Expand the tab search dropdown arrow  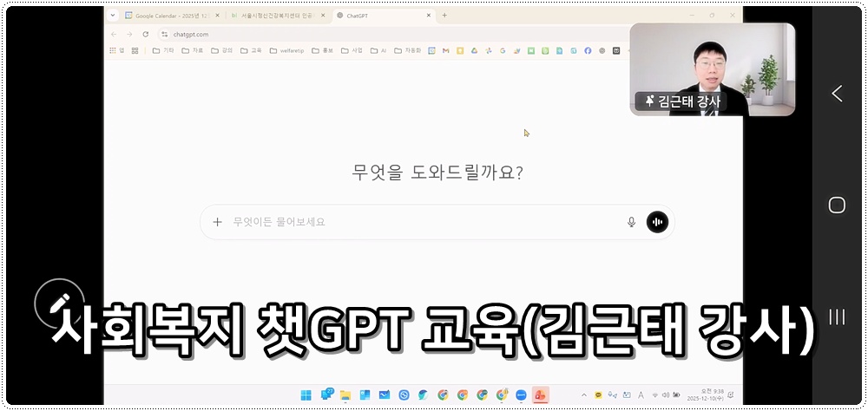coord(113,16)
